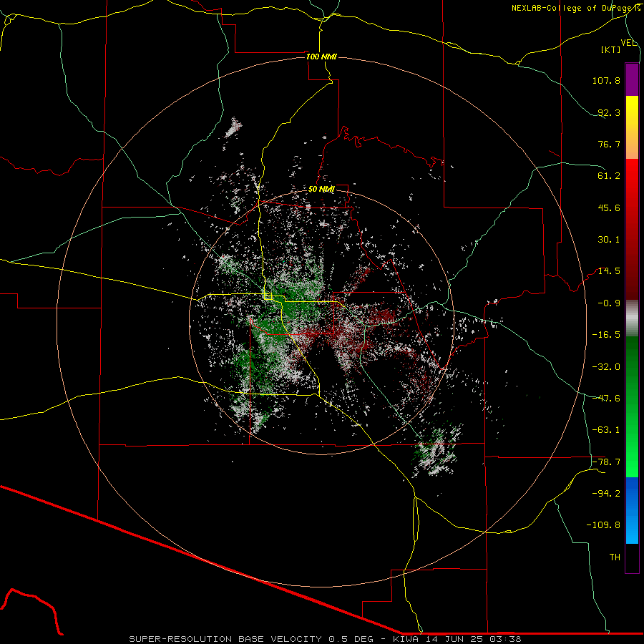This screenshot has height=644, width=644.
Task: Click the purple segment of the color bar
Action: (632, 80)
